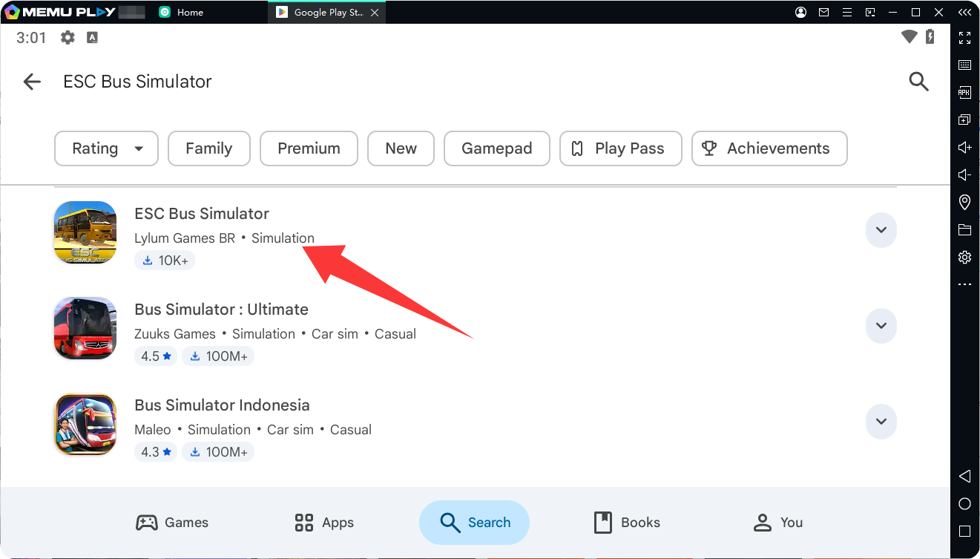Toggle the Gamepad filter chip

coord(497,148)
